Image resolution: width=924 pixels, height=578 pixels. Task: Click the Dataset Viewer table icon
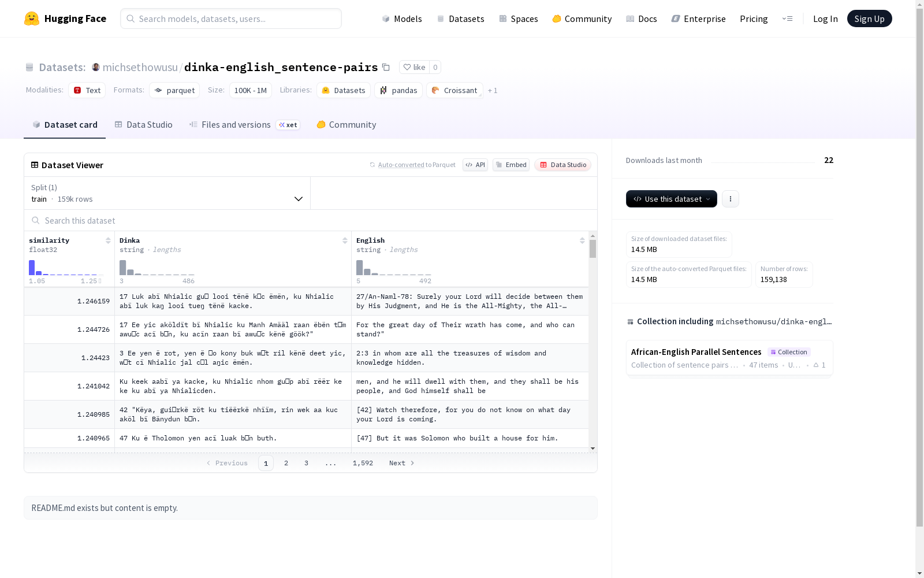pos(35,165)
